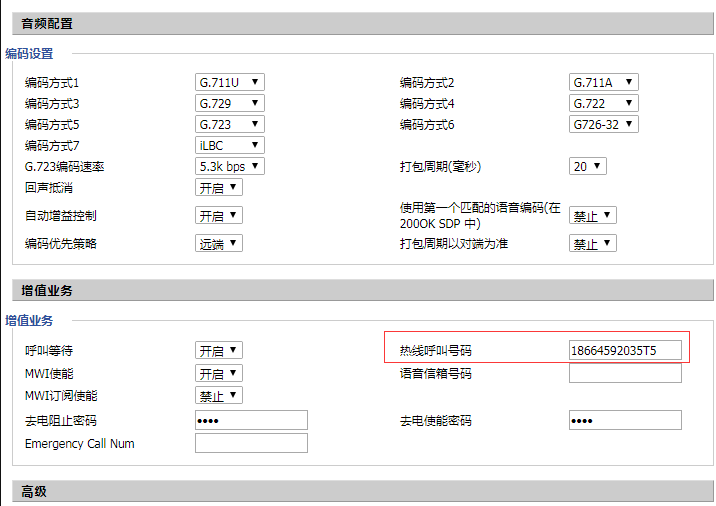This screenshot has width=716, height=506.
Task: Click the 热线呼叫号码 input field
Action: (x=624, y=350)
